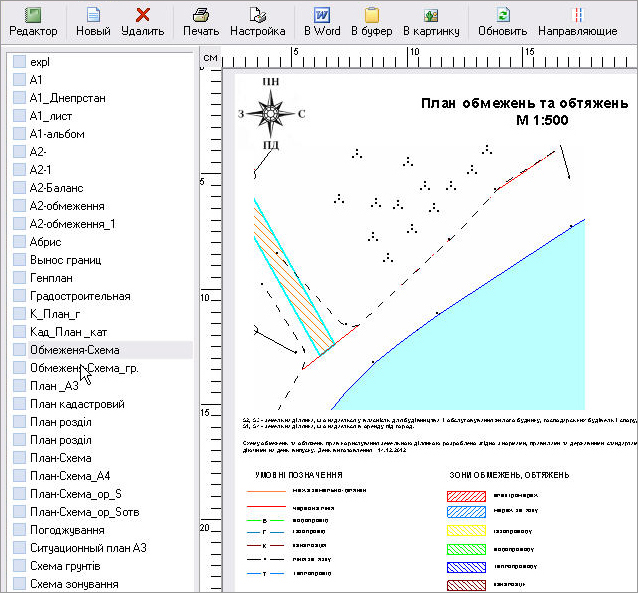Print the plan with Печать
This screenshot has height=593, width=638.
click(x=201, y=22)
